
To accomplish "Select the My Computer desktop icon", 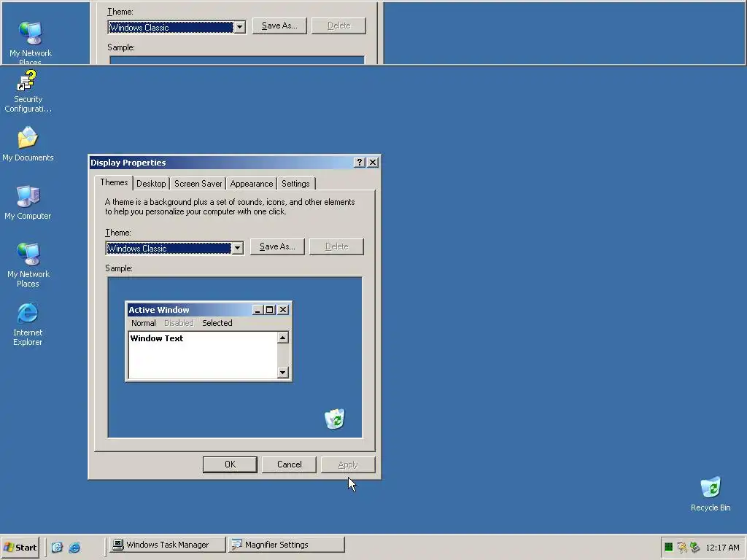I will pos(28,203).
